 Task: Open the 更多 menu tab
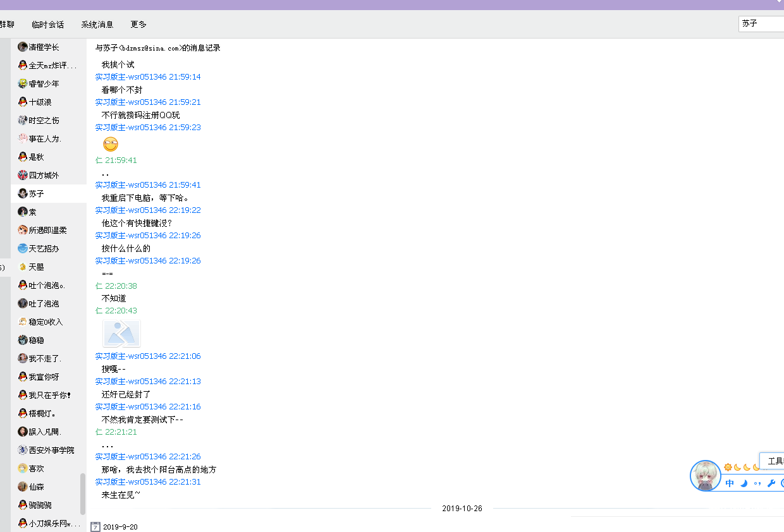[x=138, y=25]
